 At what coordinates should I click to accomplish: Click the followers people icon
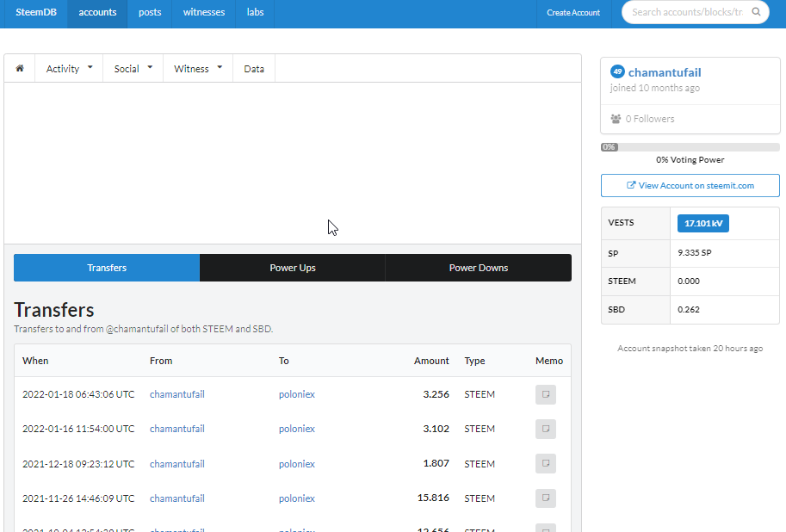616,119
